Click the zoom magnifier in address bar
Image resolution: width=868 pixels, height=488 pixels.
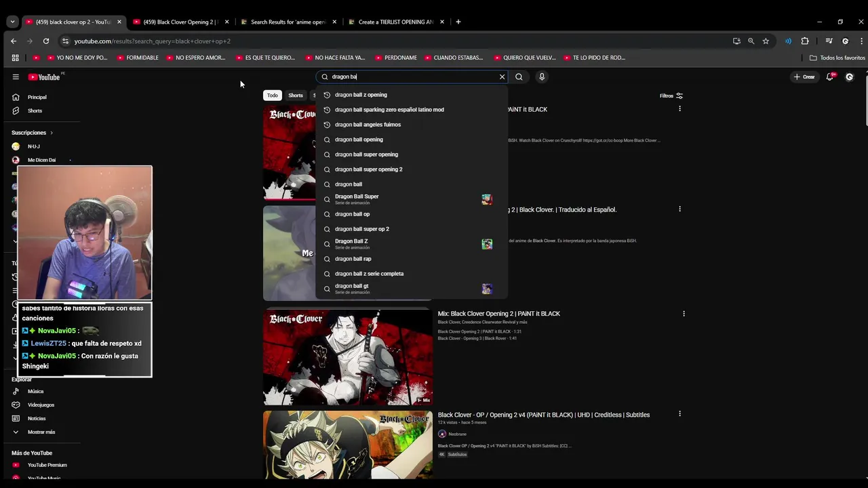[x=751, y=41]
